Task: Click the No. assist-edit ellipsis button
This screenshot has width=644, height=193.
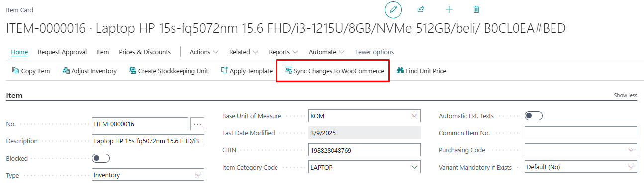Action: click(x=197, y=124)
